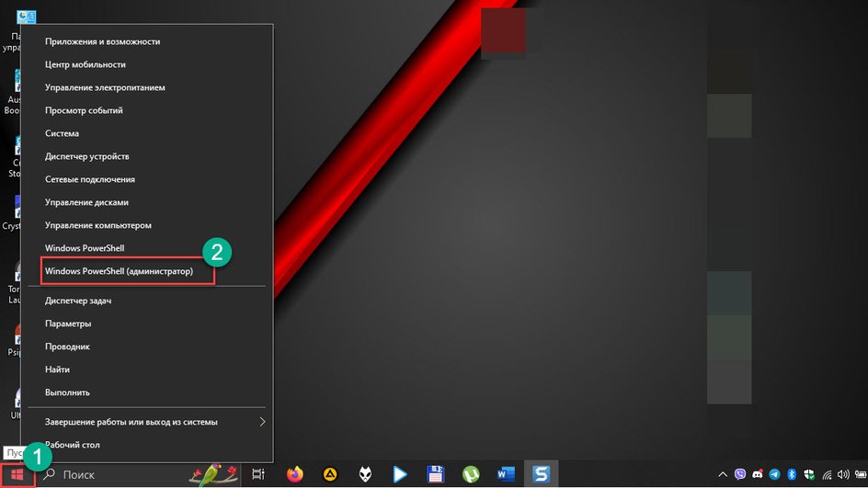Open the AIMP yellow triangle taskbar icon
This screenshot has height=488, width=868.
coord(330,474)
